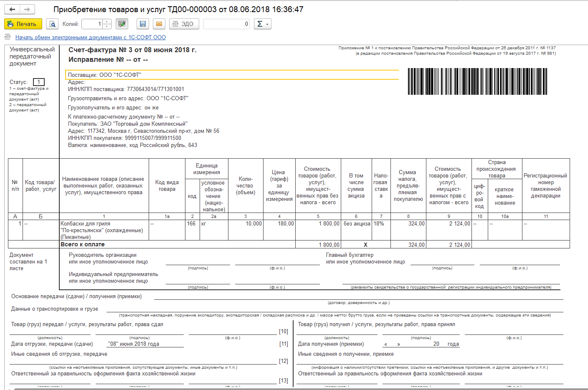Click the line Исправление № -- от --
The height and width of the screenshot is (390, 588).
point(108,59)
